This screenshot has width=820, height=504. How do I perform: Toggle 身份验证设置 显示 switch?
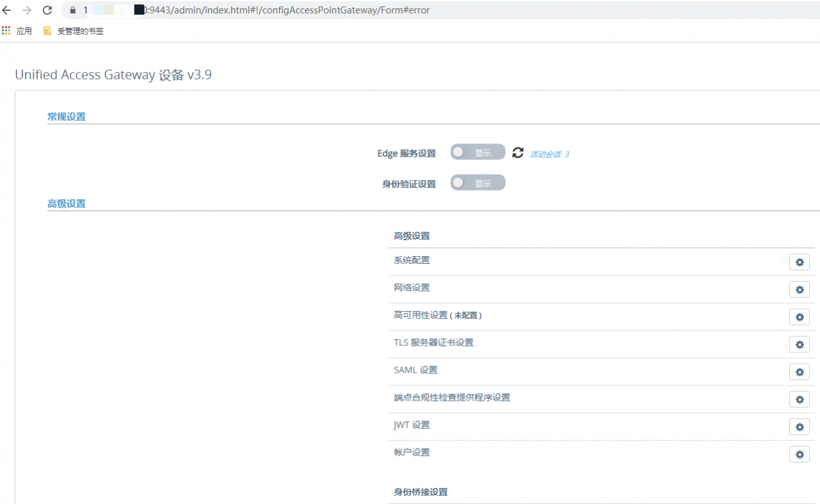478,183
